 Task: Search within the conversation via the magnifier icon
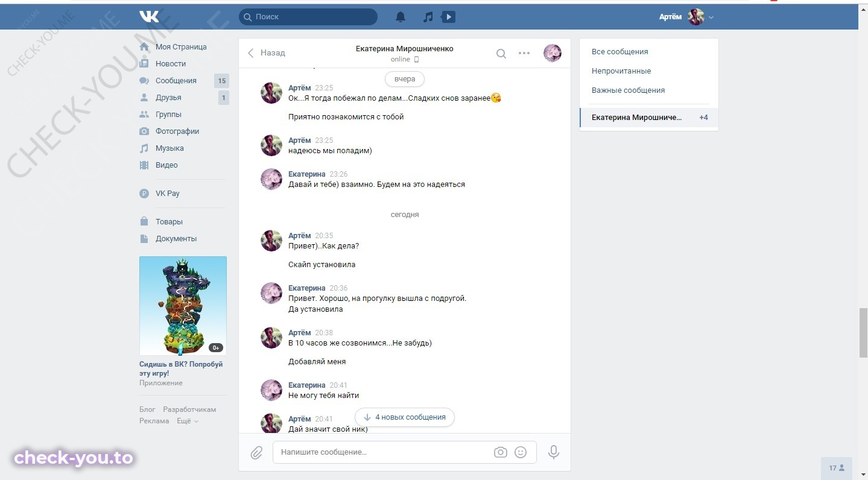(501, 53)
